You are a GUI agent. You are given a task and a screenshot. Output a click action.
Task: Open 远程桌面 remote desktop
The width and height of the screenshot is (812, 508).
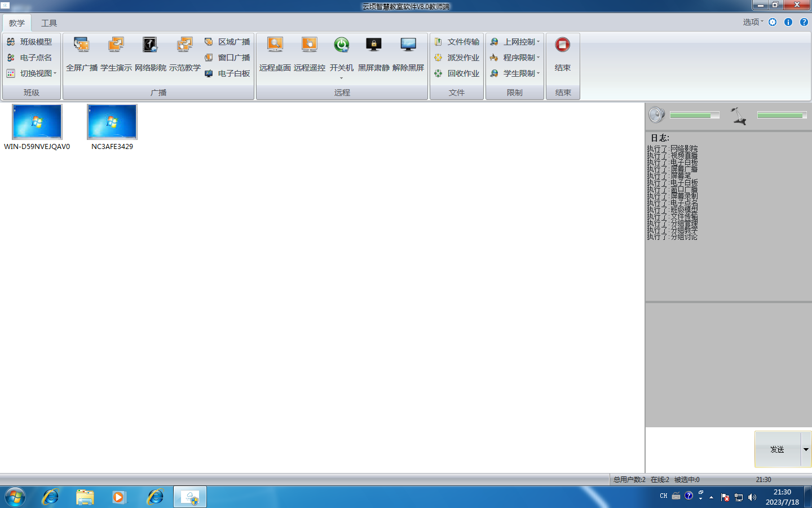tap(275, 54)
